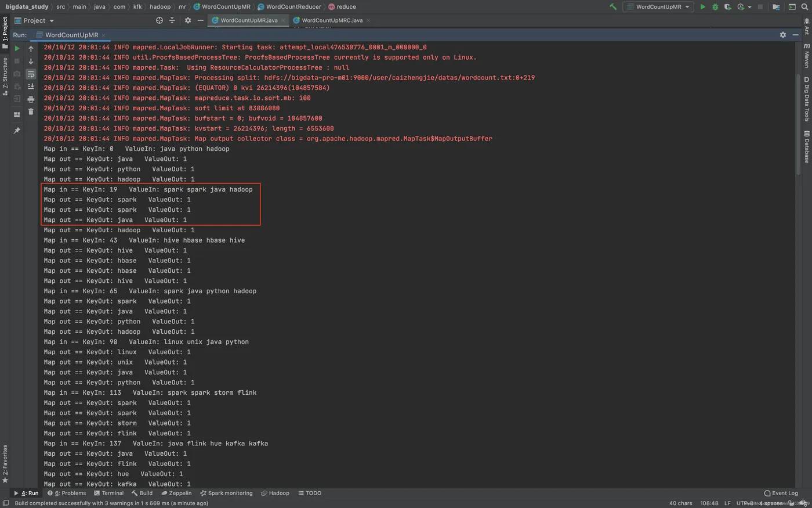Click the LF line separator indicator

[x=727, y=503]
